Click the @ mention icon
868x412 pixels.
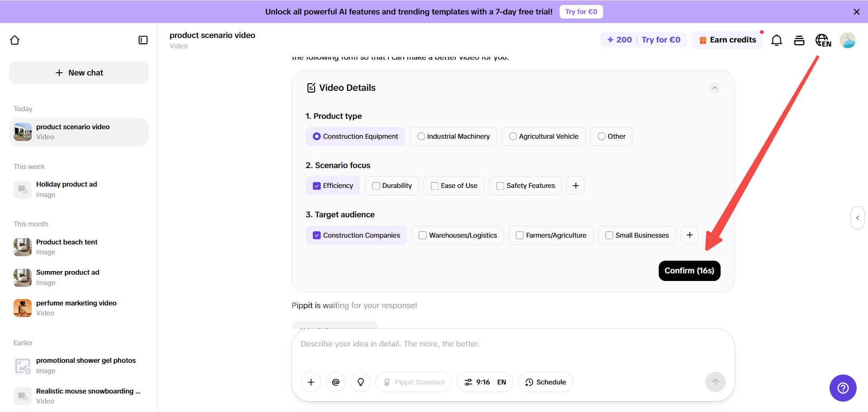335,382
